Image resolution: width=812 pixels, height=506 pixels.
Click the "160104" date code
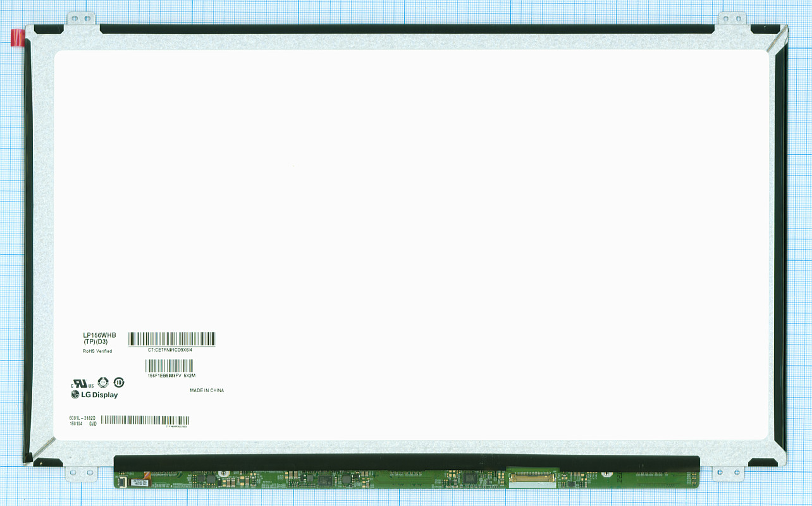(x=75, y=424)
